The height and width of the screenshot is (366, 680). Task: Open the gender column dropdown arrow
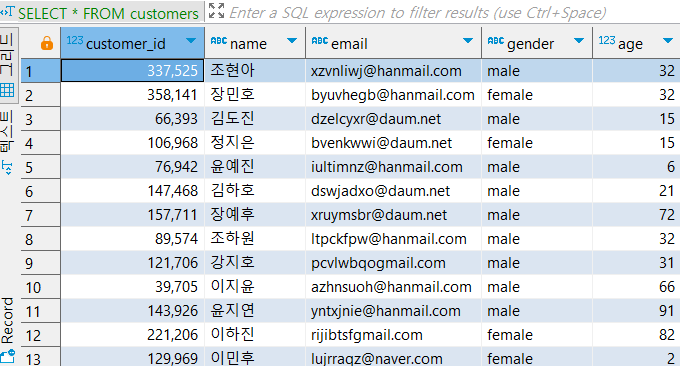coord(579,41)
